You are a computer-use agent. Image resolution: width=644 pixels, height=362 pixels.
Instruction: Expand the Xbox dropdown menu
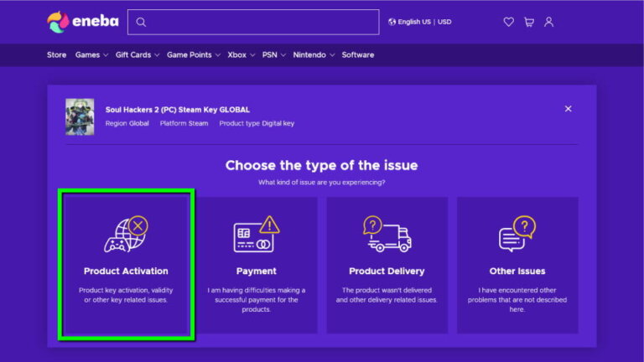pyautogui.click(x=241, y=55)
